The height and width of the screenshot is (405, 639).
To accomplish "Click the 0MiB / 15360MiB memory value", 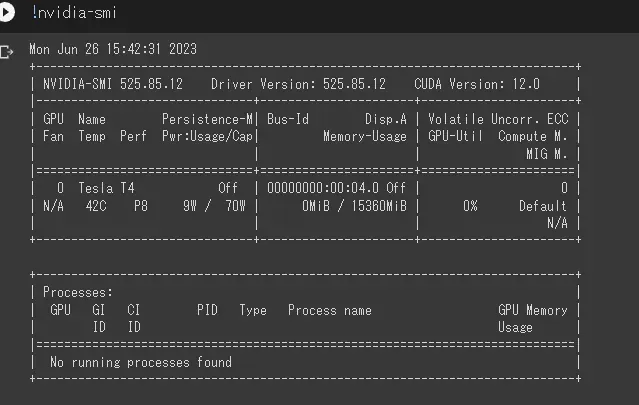I will point(354,206).
